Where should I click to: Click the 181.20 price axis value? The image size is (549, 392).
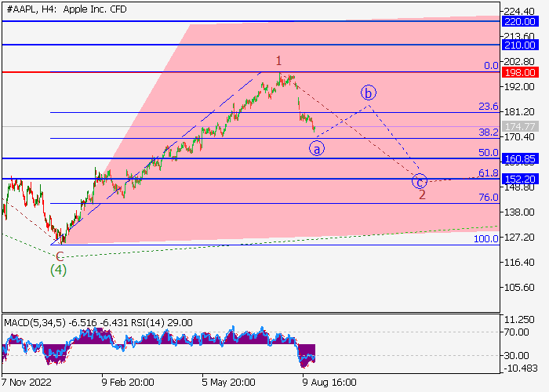519,112
